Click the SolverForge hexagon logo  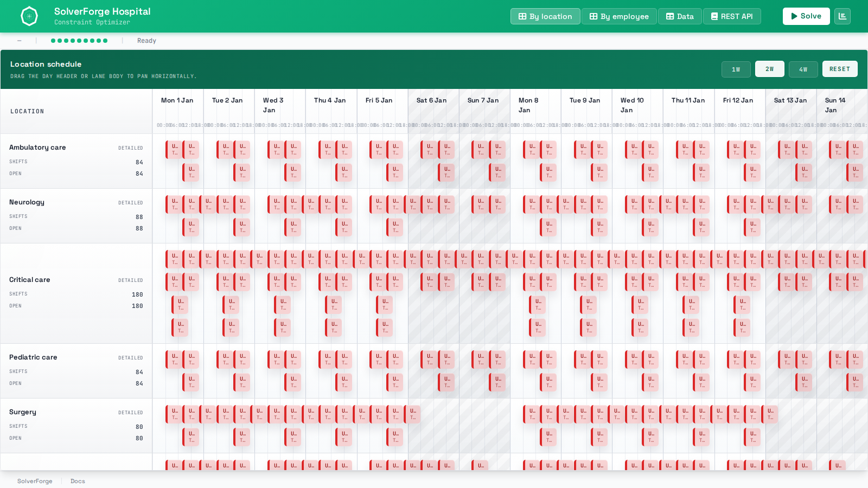pyautogui.click(x=29, y=16)
